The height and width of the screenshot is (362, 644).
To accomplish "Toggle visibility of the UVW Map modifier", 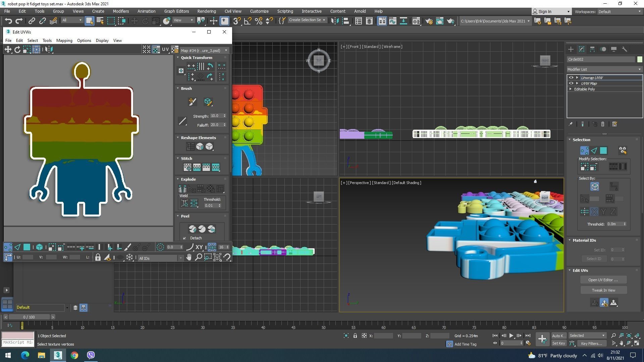I will (x=571, y=83).
